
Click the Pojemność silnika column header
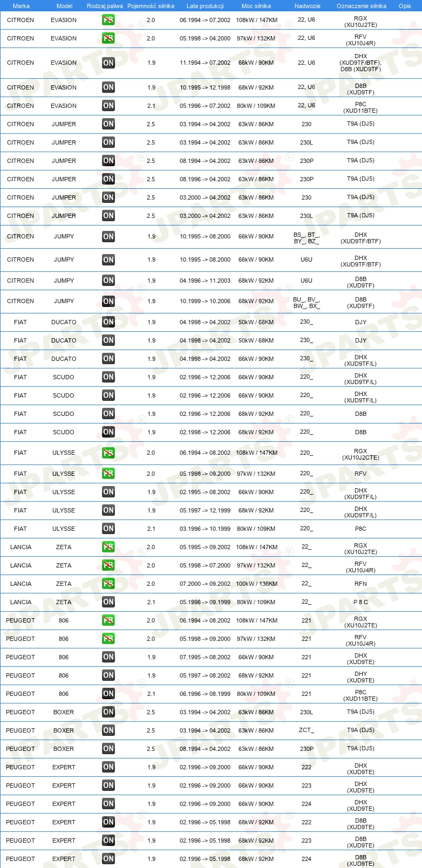(151, 6)
